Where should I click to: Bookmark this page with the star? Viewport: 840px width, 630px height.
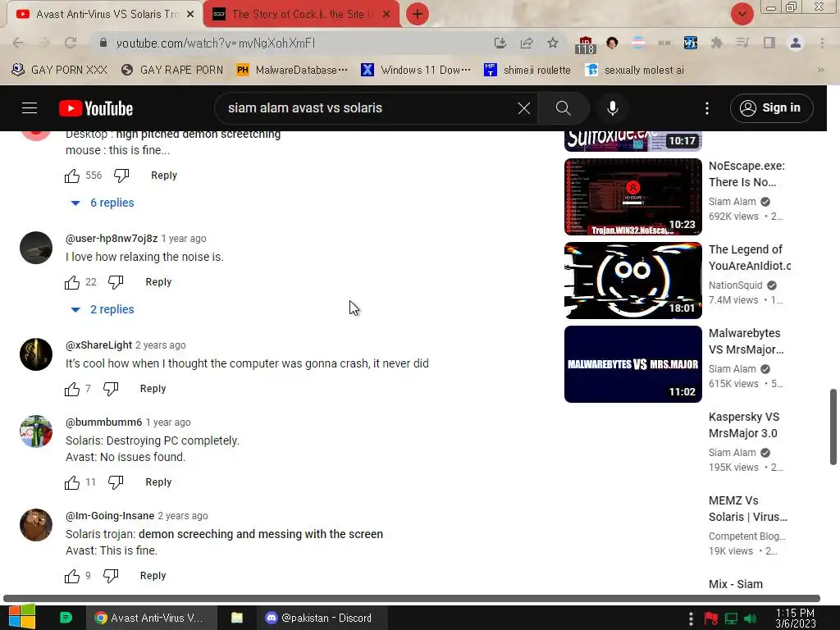click(x=553, y=43)
